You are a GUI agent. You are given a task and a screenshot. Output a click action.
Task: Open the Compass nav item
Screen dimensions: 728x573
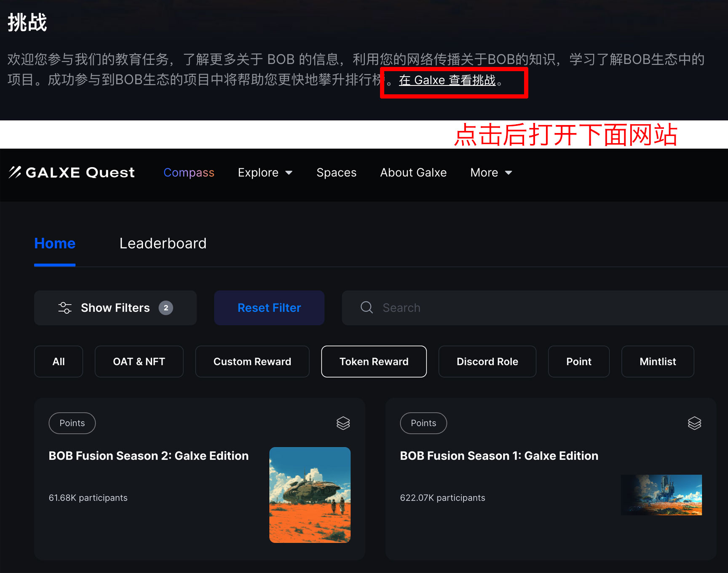click(x=189, y=173)
